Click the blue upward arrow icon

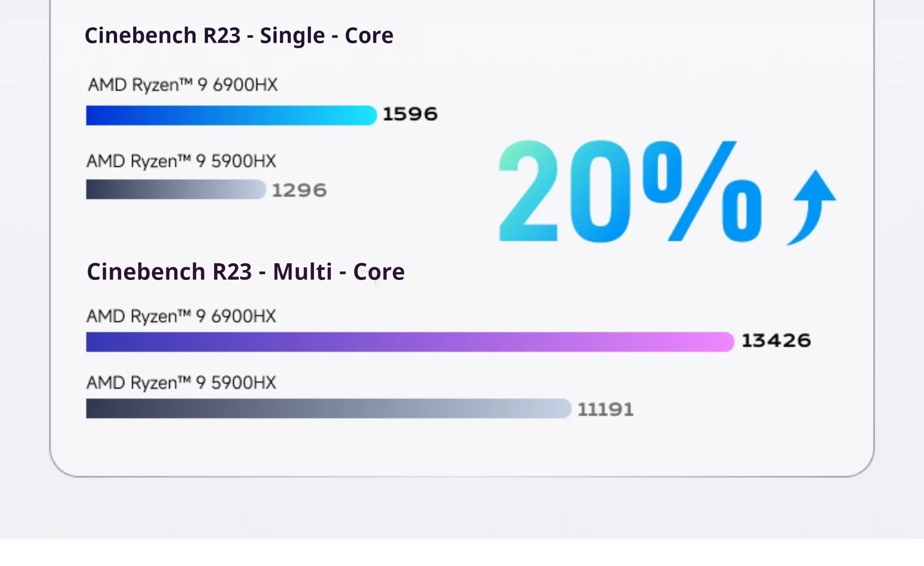tap(813, 206)
